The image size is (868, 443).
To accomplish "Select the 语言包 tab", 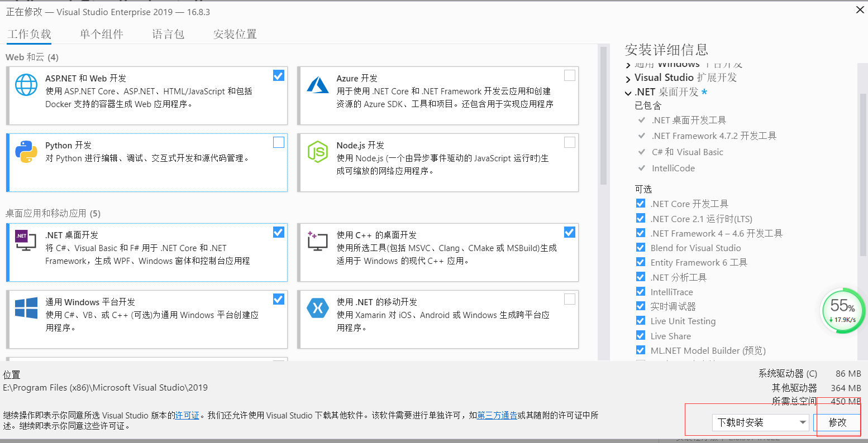I will click(168, 34).
